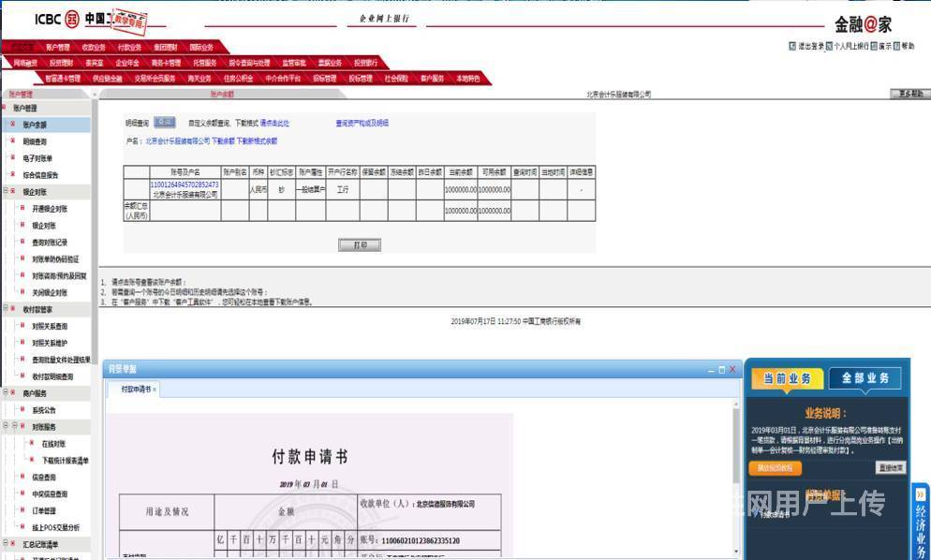This screenshot has height=560, width=931.
Task: Click the 演示 icon at top right
Action: (874, 46)
